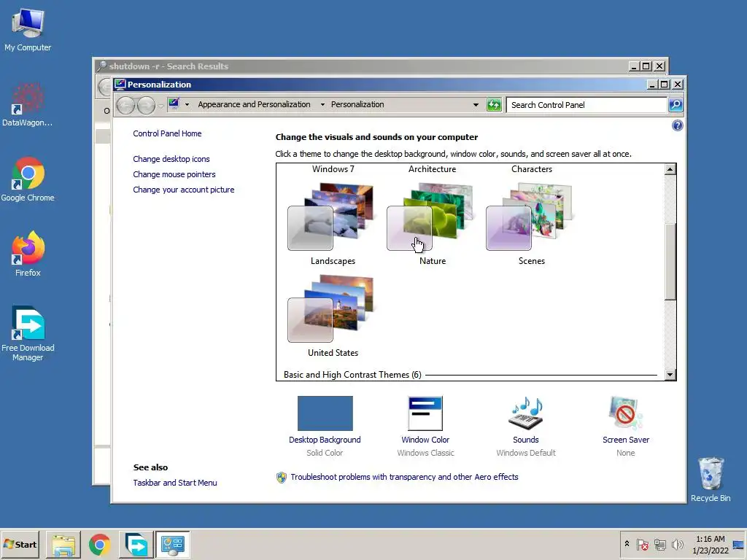Go forward in Personalization window
The image size is (747, 560).
point(146,105)
